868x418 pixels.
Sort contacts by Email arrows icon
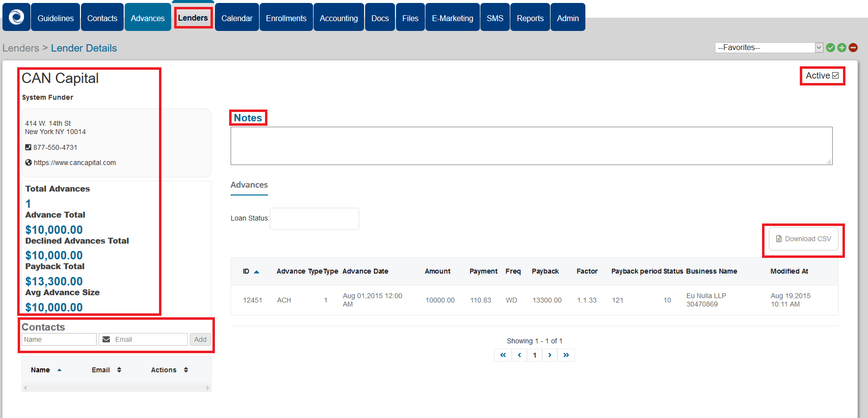(x=119, y=370)
